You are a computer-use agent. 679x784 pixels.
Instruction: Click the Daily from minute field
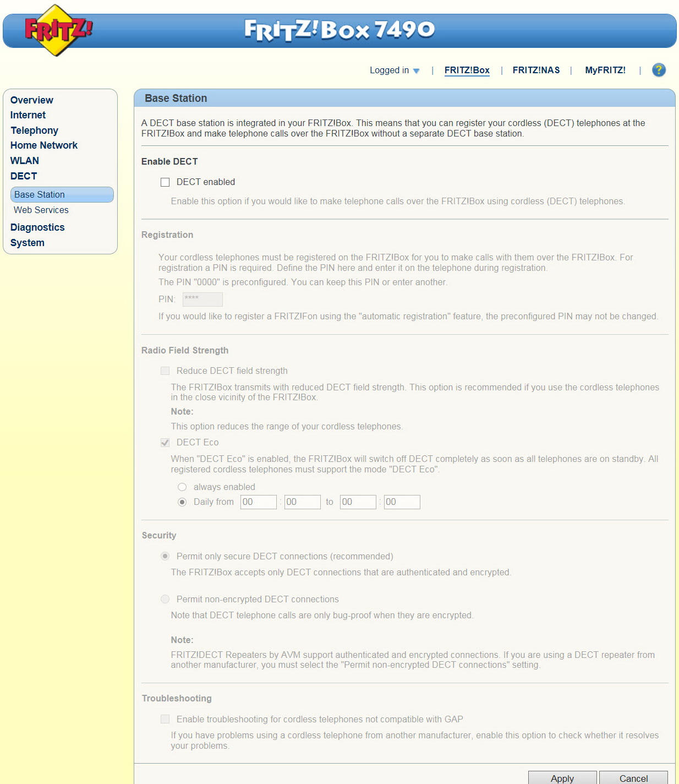point(303,502)
